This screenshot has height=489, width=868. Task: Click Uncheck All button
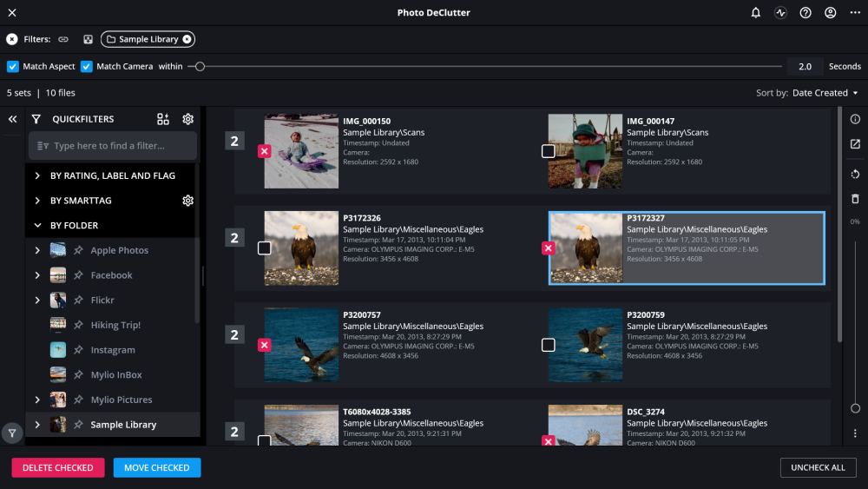point(819,468)
